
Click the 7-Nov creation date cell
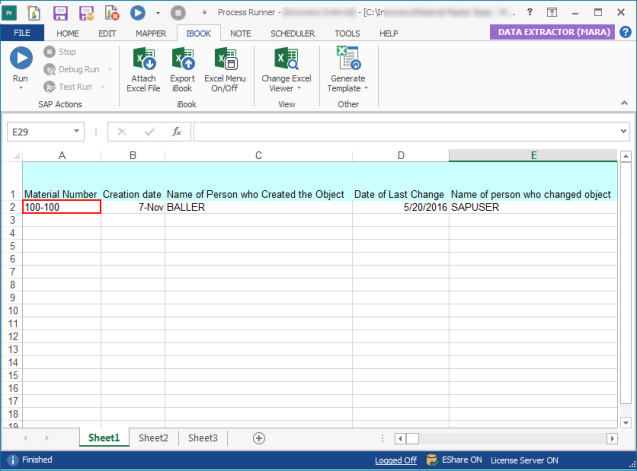coord(133,207)
